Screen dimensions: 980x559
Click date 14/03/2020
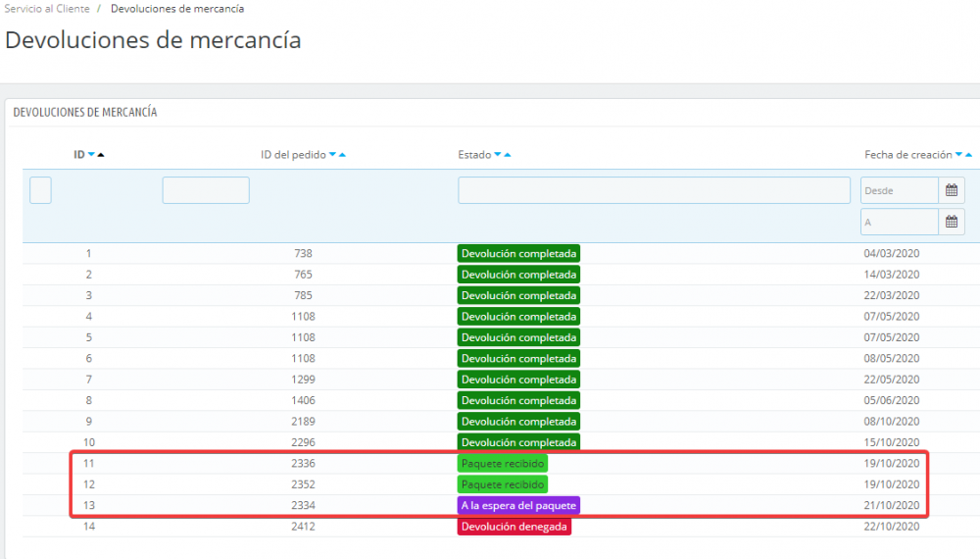891,275
